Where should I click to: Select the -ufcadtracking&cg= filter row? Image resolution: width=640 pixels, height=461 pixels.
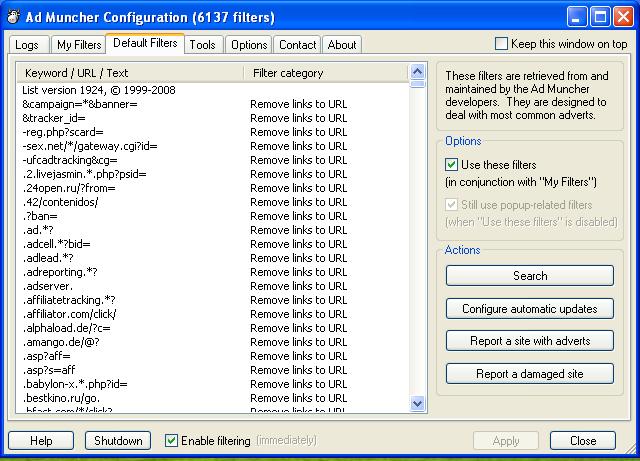point(212,160)
